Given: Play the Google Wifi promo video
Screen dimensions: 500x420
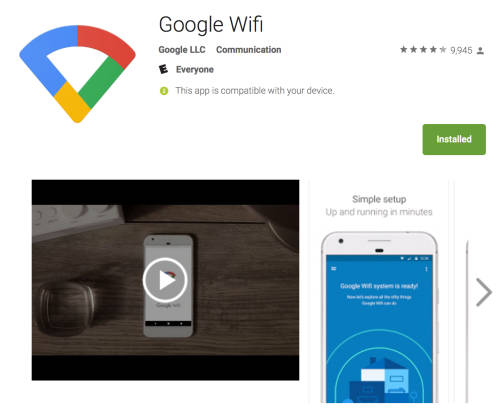Looking at the screenshot, I should pos(165,280).
